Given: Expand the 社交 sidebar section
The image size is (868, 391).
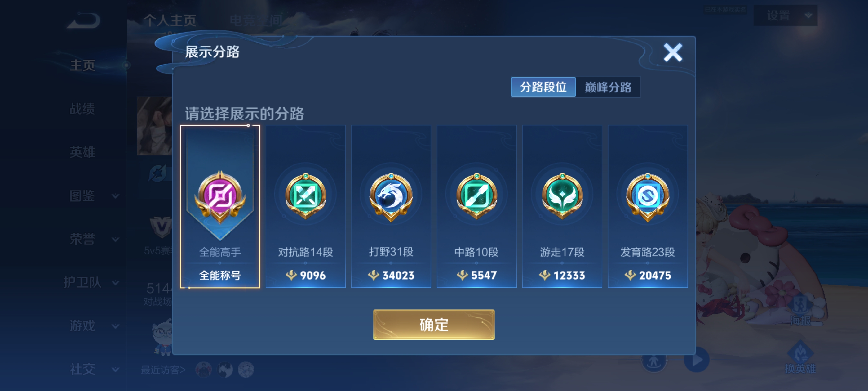Looking at the screenshot, I should [x=93, y=369].
